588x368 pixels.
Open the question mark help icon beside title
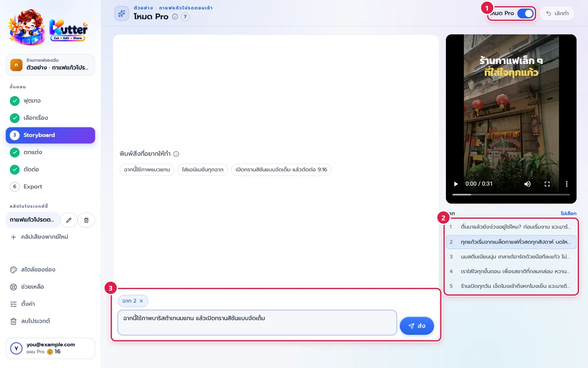tap(185, 17)
